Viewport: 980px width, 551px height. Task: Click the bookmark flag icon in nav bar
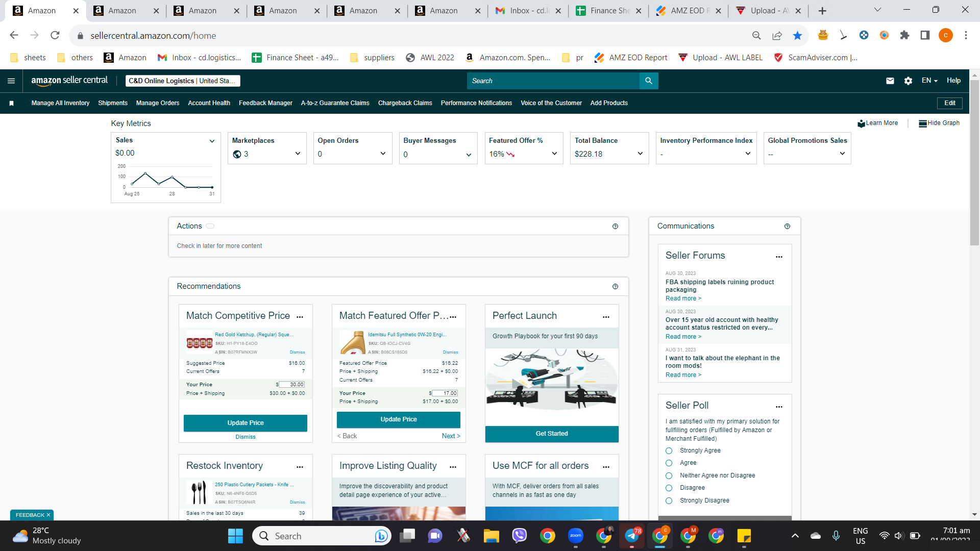tap(11, 103)
